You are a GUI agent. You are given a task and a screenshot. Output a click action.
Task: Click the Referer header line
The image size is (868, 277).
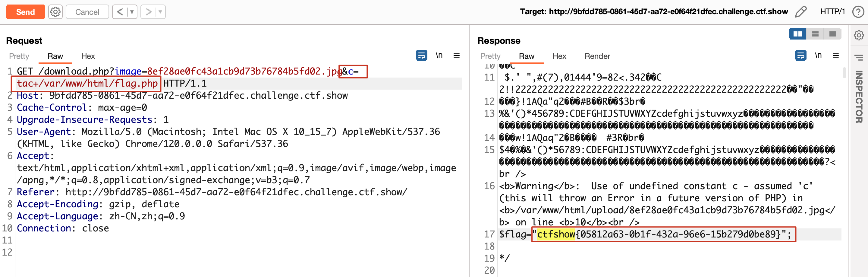point(212,192)
